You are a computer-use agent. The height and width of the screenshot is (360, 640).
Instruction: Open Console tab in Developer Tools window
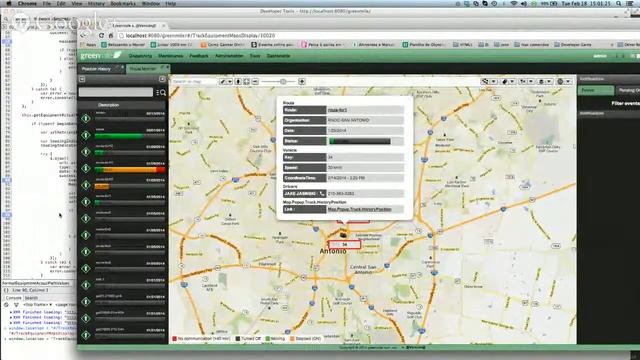click(x=13, y=298)
